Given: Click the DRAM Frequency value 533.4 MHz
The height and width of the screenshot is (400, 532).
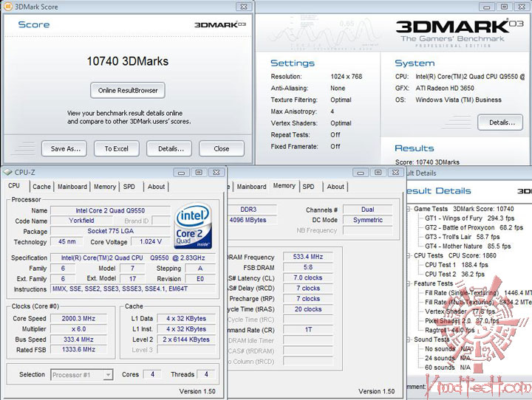Looking at the screenshot, I should coord(308,257).
